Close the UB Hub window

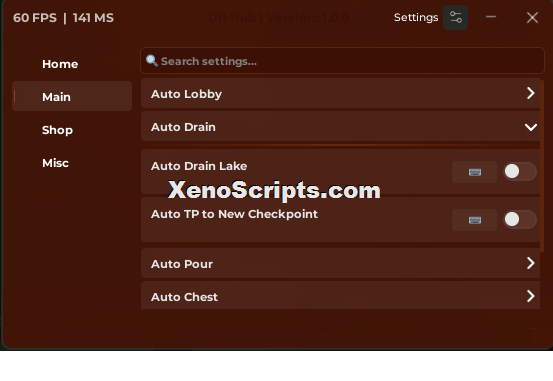point(532,17)
